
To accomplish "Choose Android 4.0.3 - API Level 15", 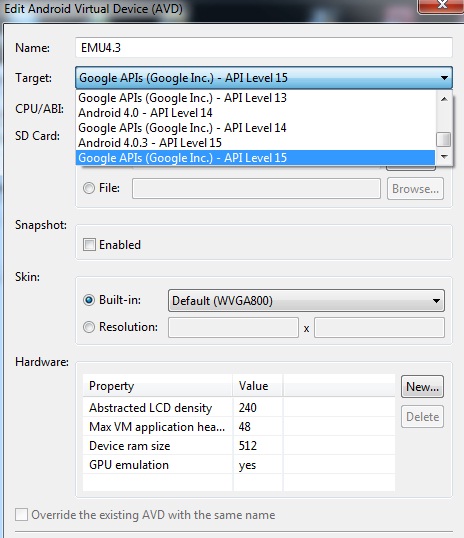I will 255,143.
